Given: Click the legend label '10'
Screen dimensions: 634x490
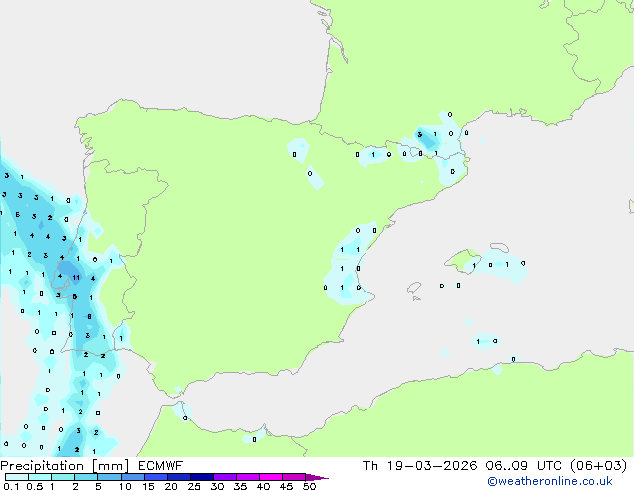Looking at the screenshot, I should (x=125, y=486).
